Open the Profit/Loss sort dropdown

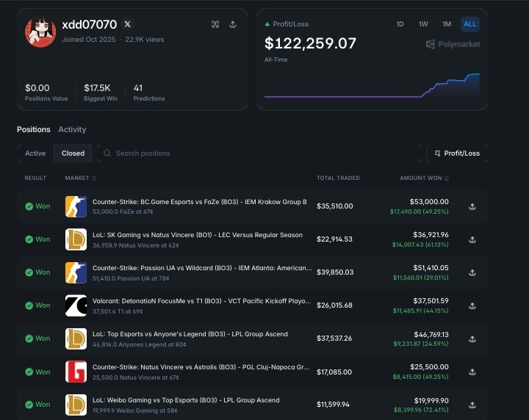[457, 153]
